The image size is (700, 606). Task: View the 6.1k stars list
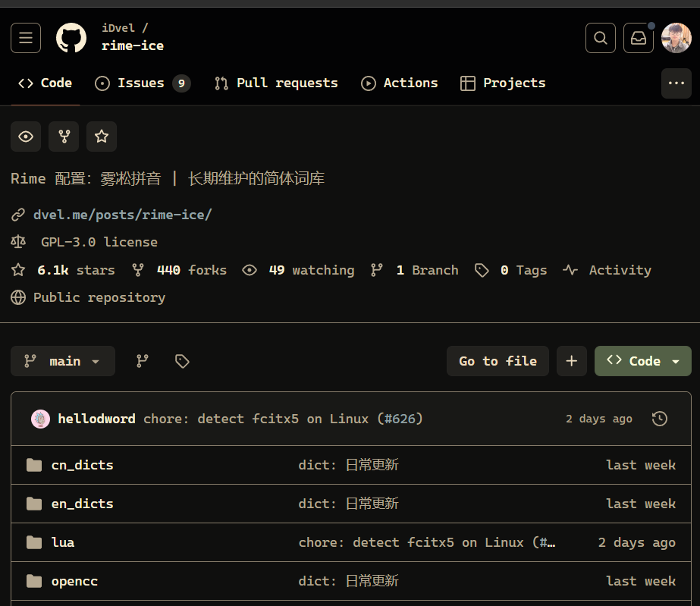(x=76, y=270)
